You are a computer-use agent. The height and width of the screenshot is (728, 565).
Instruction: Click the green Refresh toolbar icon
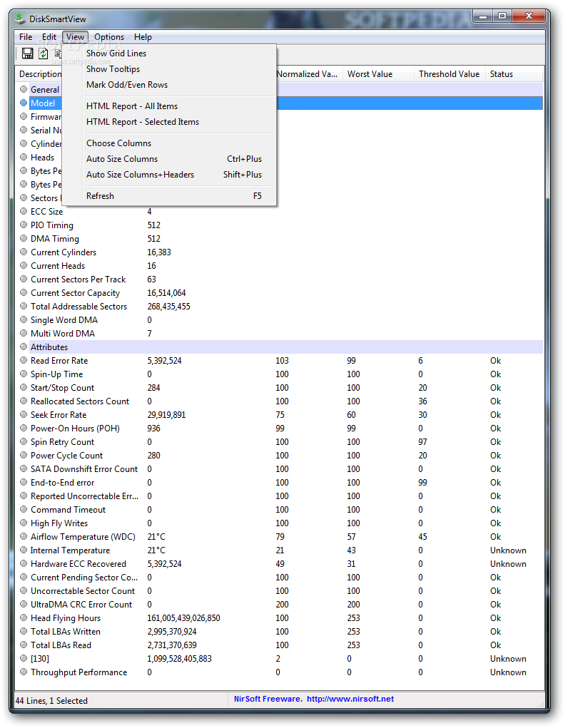click(43, 53)
